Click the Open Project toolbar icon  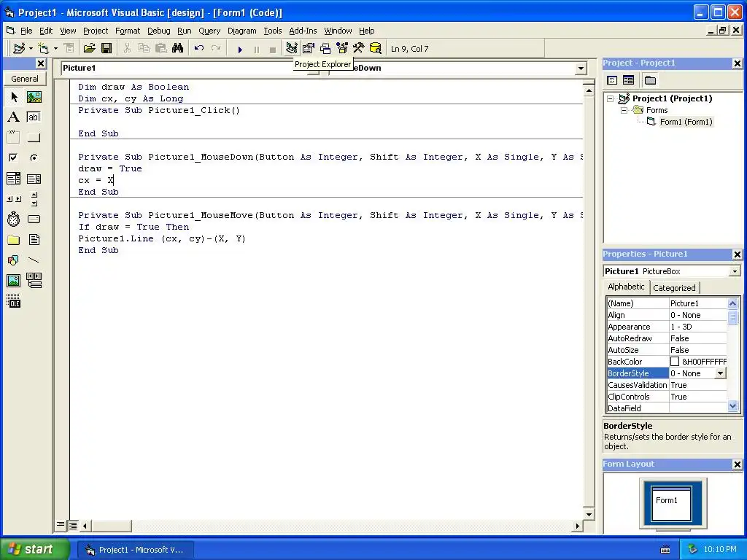89,49
